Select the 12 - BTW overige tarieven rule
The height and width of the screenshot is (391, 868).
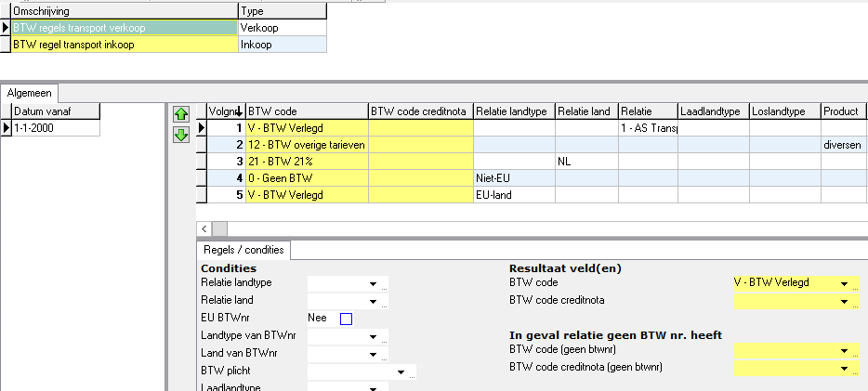(307, 145)
